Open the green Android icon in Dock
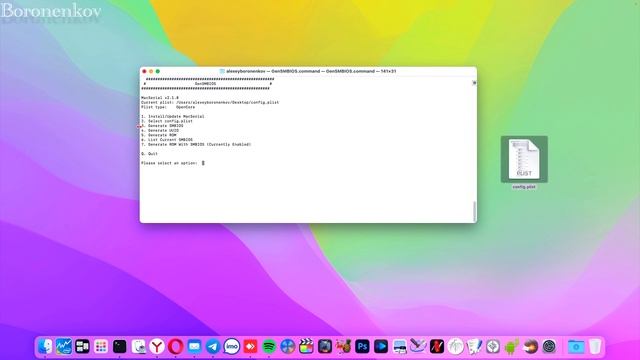The width and height of the screenshot is (640, 360). (x=511, y=347)
